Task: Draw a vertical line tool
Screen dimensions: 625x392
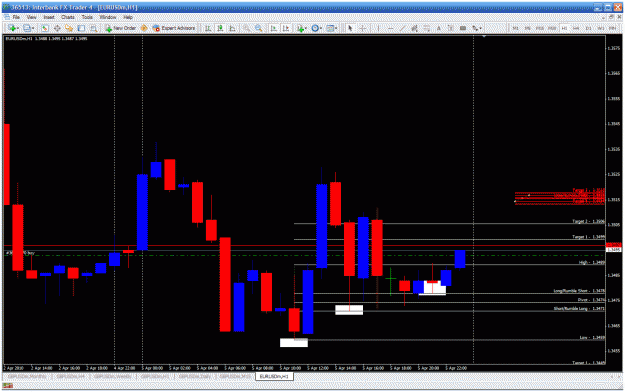Action: tap(378, 28)
